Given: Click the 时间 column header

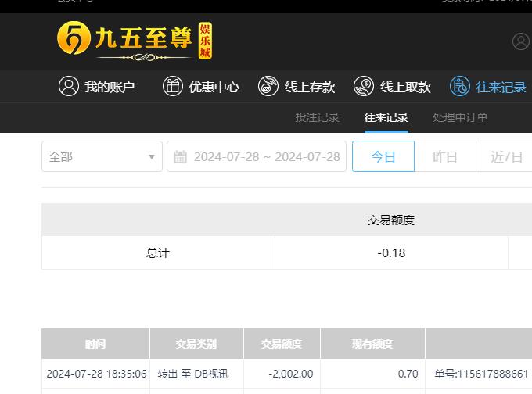Looking at the screenshot, I should (95, 343).
